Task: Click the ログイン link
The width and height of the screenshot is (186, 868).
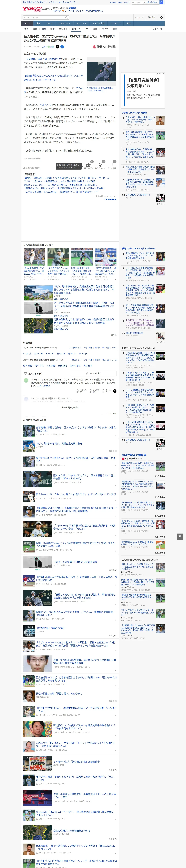Action: coord(57,11)
